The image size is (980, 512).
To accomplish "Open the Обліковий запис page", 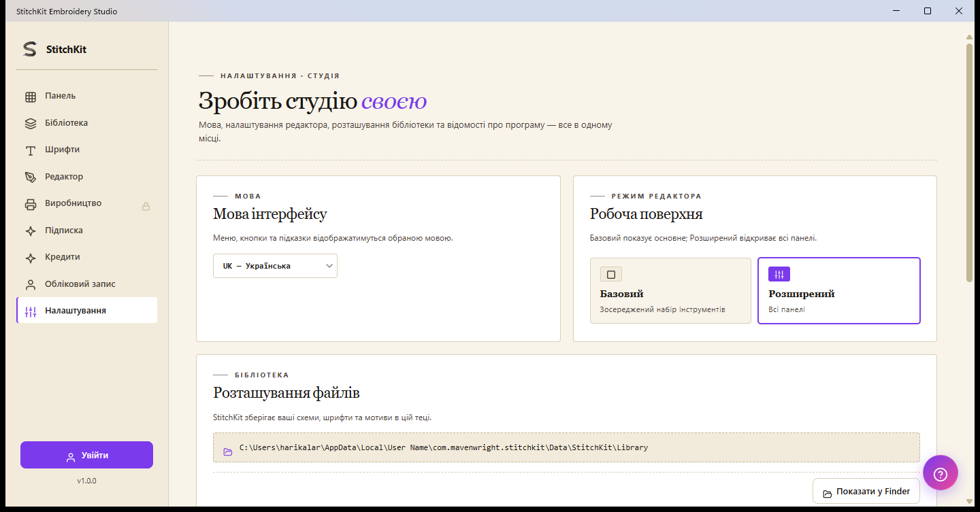I will 87,284.
